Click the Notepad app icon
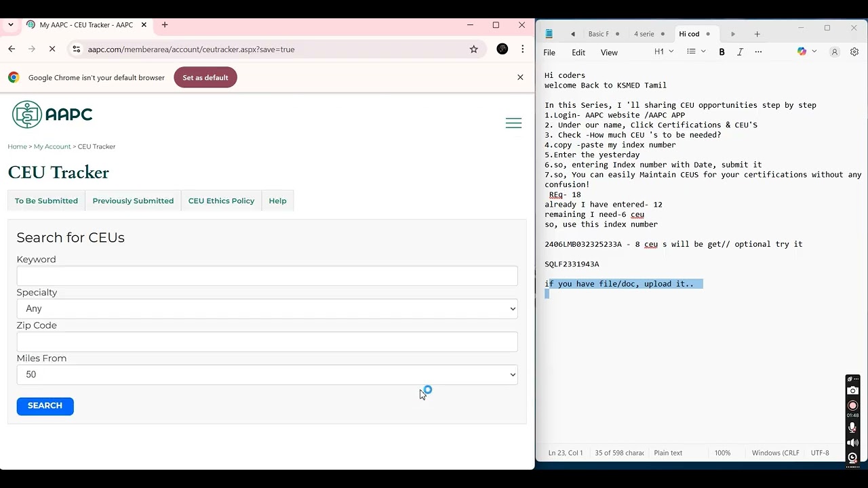The height and width of the screenshot is (488, 868). pyautogui.click(x=549, y=34)
